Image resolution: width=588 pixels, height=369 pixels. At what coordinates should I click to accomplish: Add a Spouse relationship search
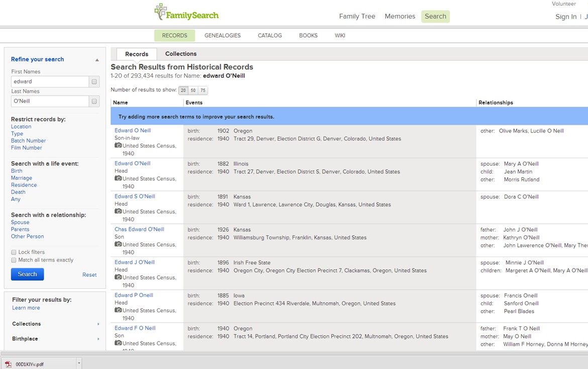point(20,222)
